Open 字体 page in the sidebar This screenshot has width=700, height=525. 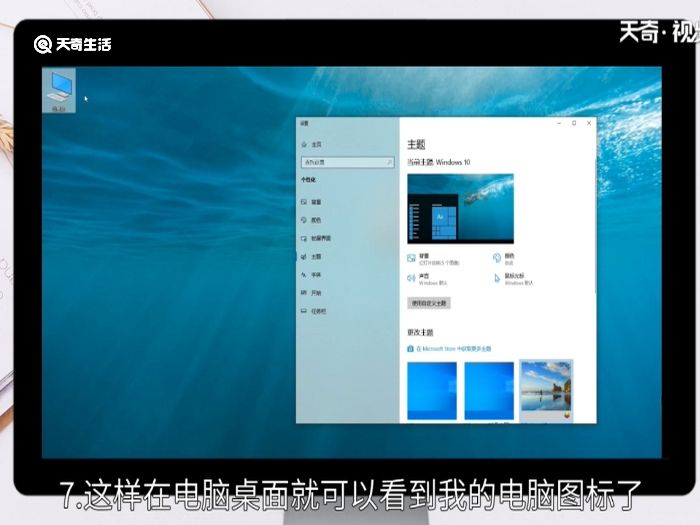coord(312,275)
